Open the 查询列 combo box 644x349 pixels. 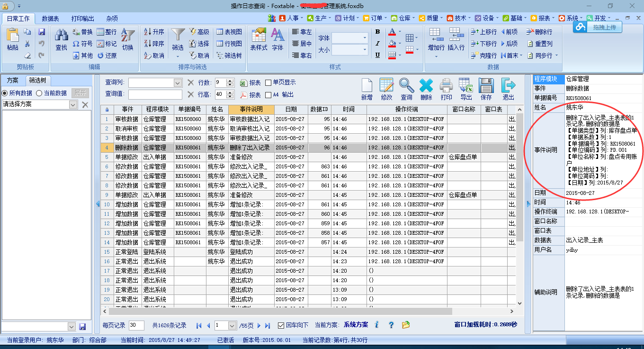(155, 83)
